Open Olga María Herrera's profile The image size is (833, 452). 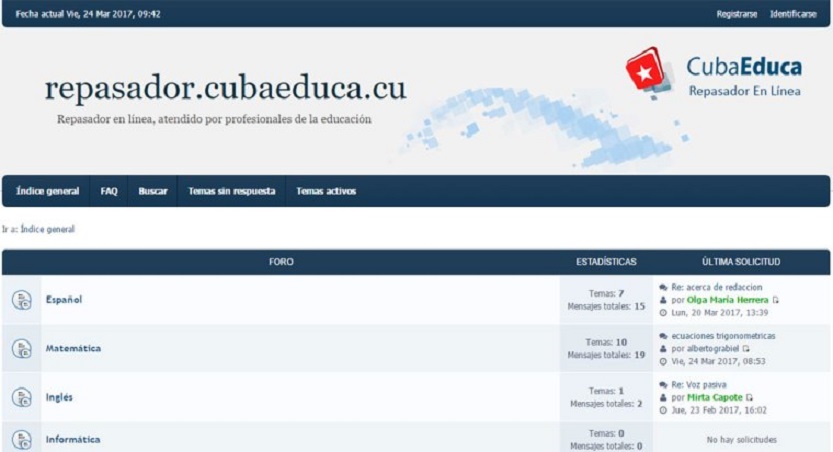[x=727, y=300]
